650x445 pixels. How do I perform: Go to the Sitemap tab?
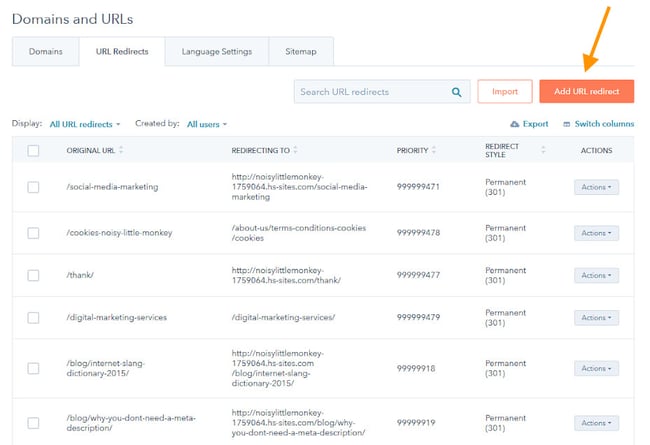point(301,51)
